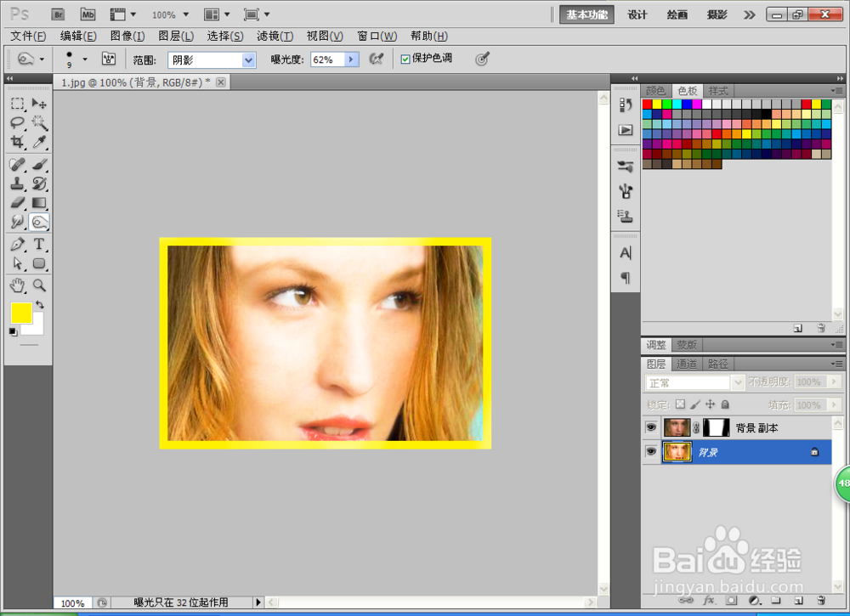Select the Hand tool
The image size is (850, 616).
[x=17, y=285]
